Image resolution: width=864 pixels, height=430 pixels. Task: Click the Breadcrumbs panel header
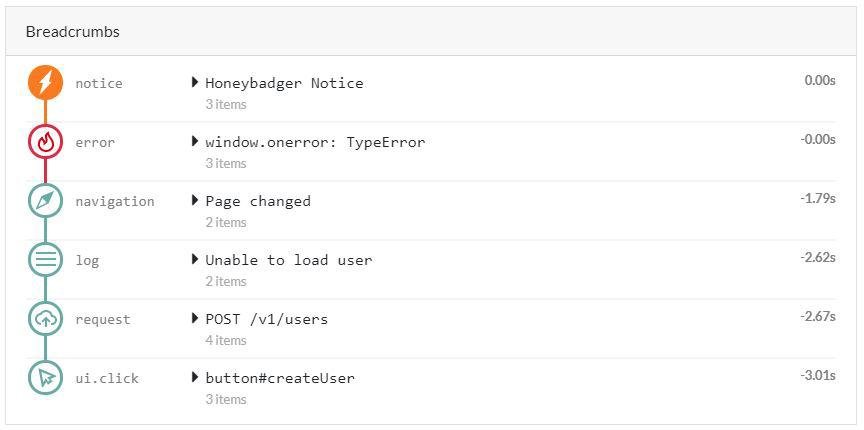pos(72,32)
